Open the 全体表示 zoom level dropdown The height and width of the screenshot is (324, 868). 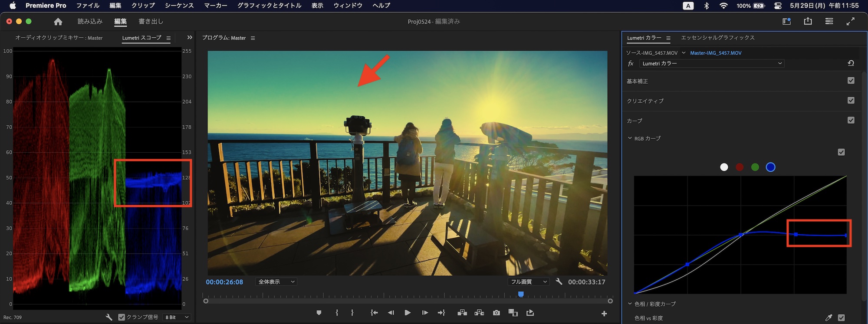(276, 282)
